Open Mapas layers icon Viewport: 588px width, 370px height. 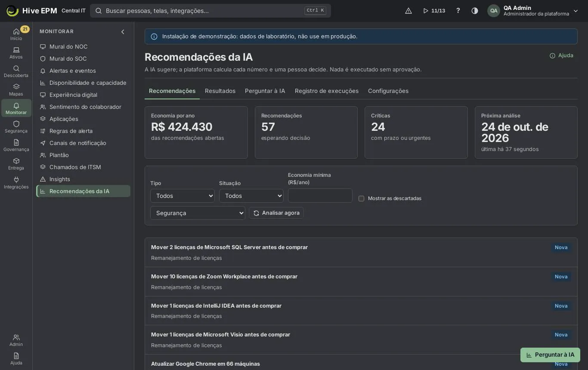tap(16, 90)
